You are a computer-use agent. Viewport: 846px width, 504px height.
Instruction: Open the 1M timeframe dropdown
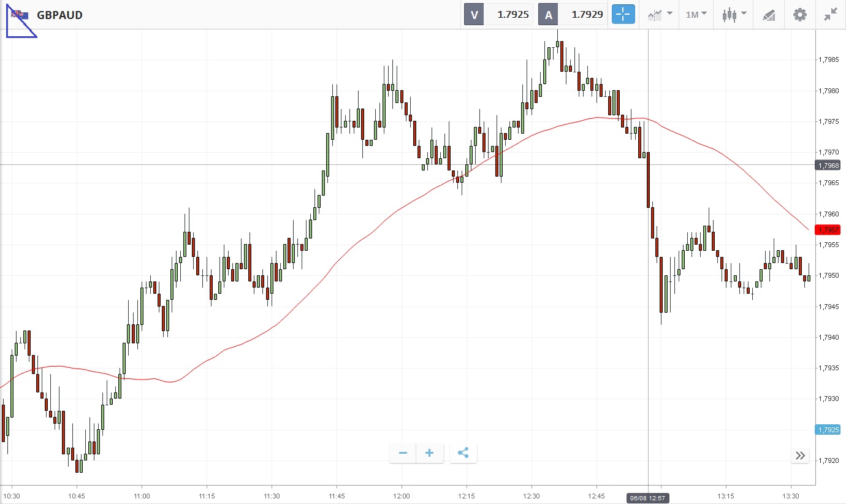coord(696,14)
